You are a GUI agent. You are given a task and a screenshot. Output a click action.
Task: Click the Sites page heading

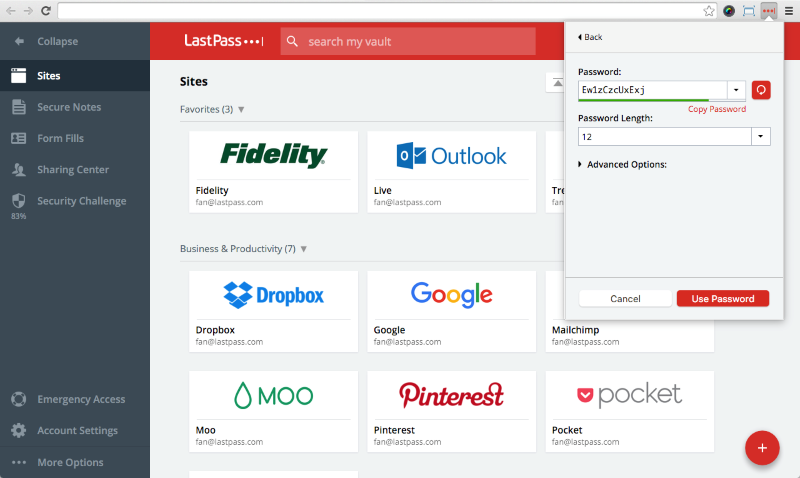pos(193,82)
